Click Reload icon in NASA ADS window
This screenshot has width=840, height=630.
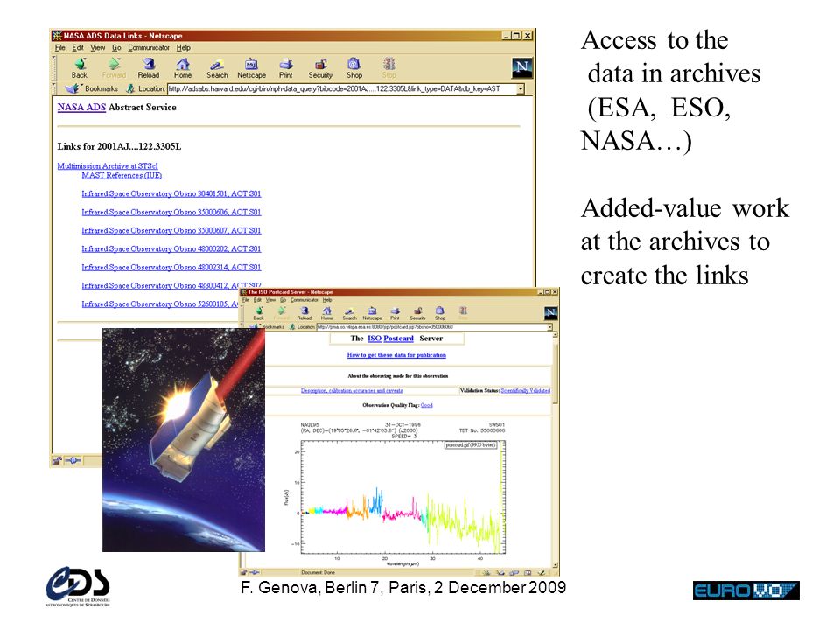click(x=149, y=68)
